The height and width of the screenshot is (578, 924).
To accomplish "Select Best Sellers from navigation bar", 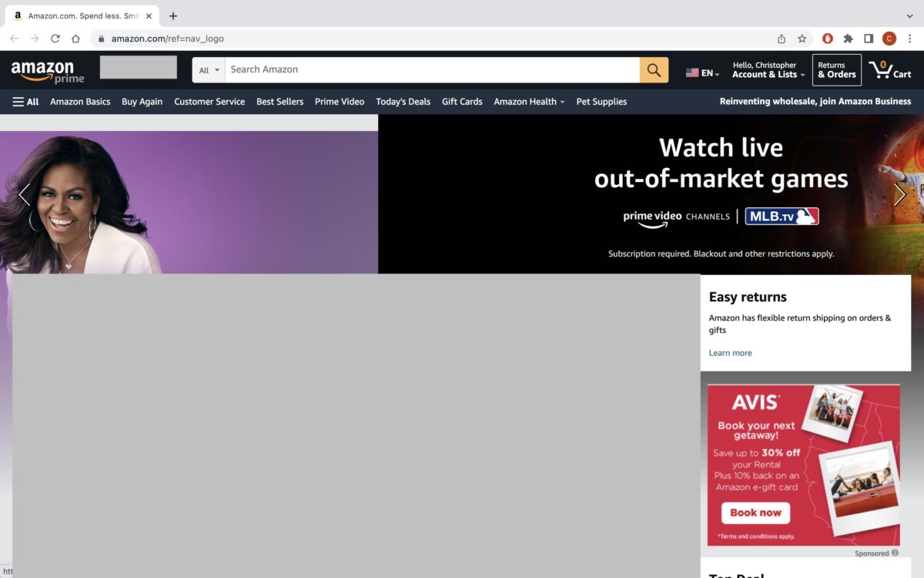I will (x=280, y=102).
